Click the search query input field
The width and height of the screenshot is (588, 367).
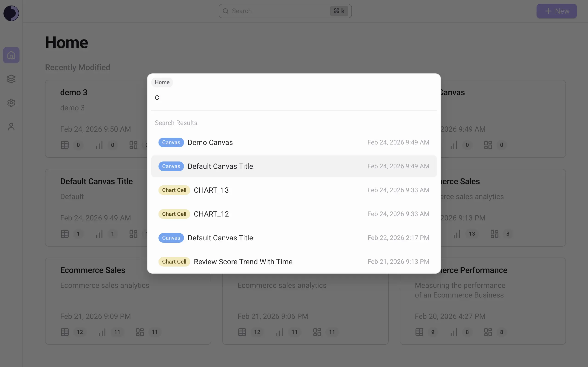click(267, 97)
